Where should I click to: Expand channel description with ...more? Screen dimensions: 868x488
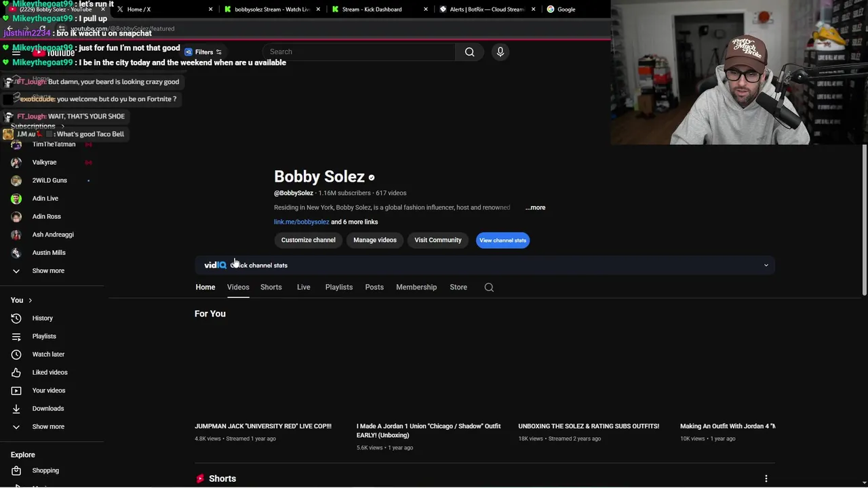pos(535,207)
